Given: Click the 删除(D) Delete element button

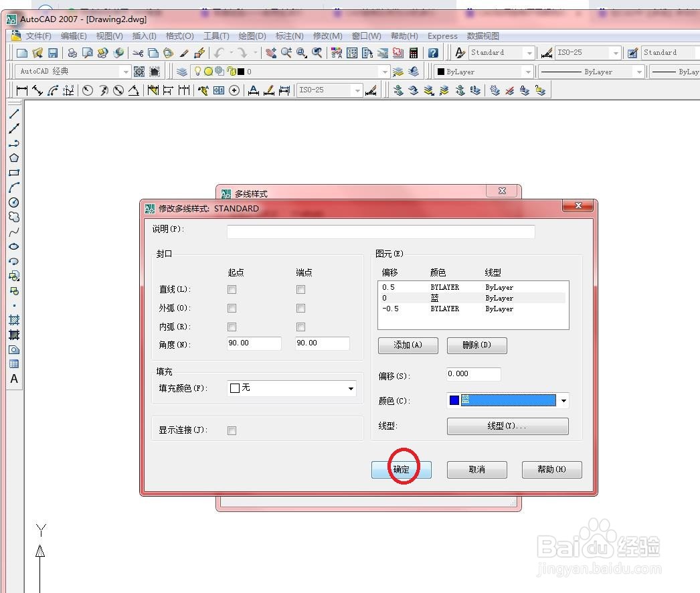Looking at the screenshot, I should [476, 345].
